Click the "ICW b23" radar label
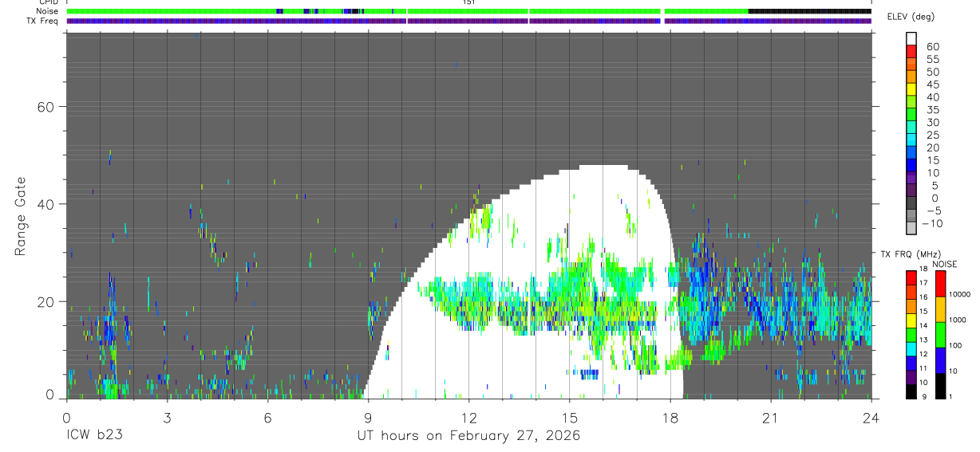 [x=94, y=435]
